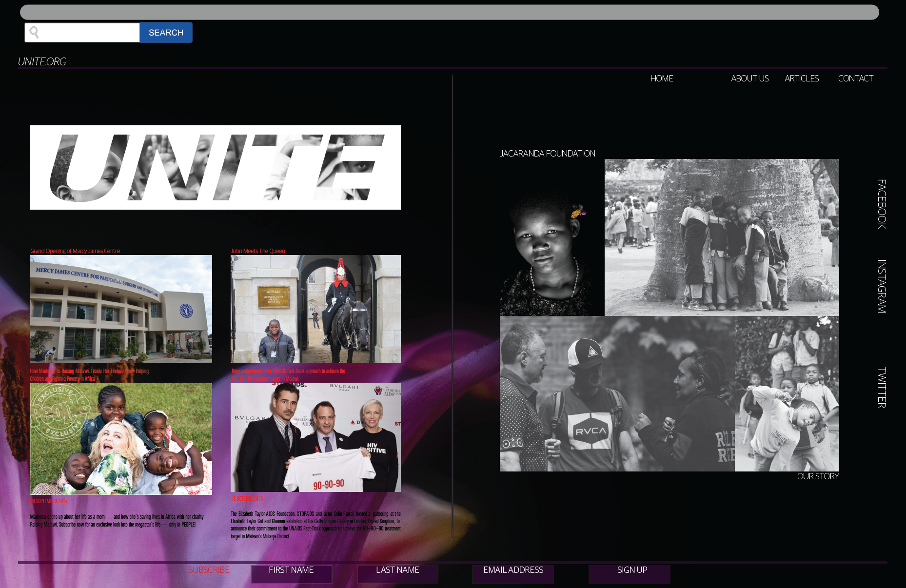Open ABOUT US menu item
Screen dimensions: 906x588
pos(749,78)
